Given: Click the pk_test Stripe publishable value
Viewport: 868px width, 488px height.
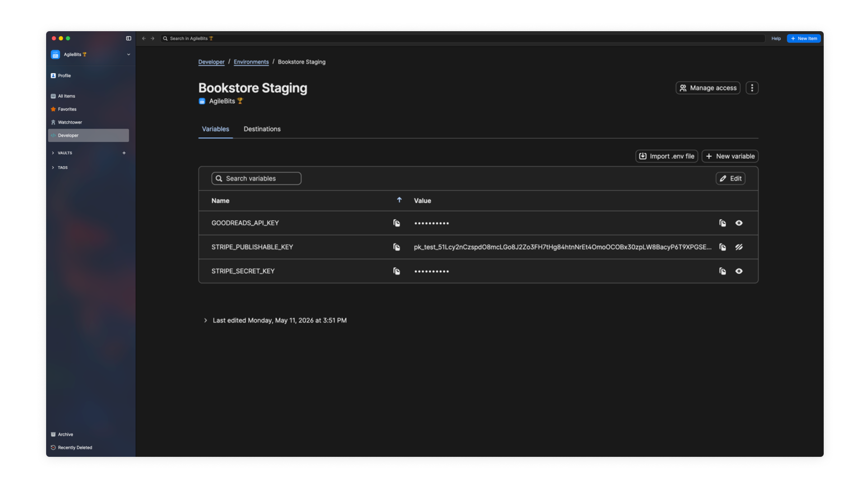Looking at the screenshot, I should click(x=562, y=247).
